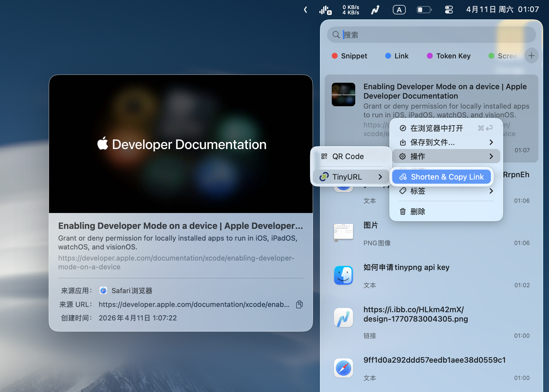Click the network speed indicator in the menu bar
Image resolution: width=549 pixels, height=392 pixels.
(351, 10)
